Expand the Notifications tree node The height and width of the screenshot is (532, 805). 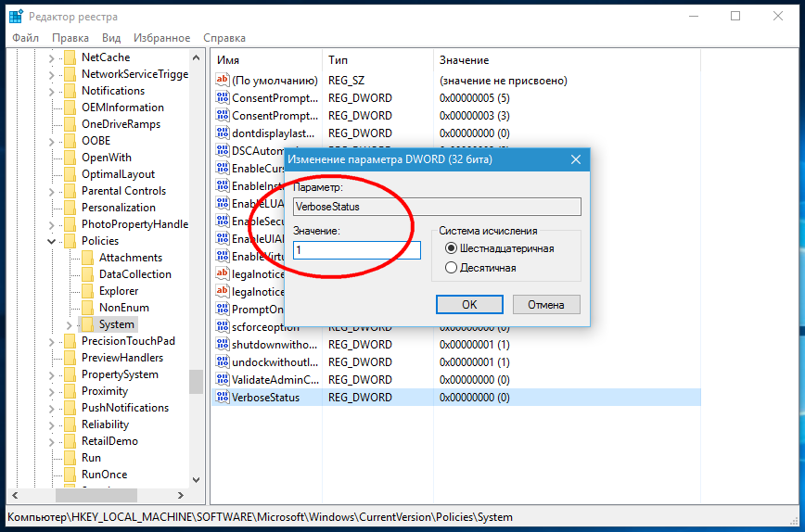pos(51,92)
